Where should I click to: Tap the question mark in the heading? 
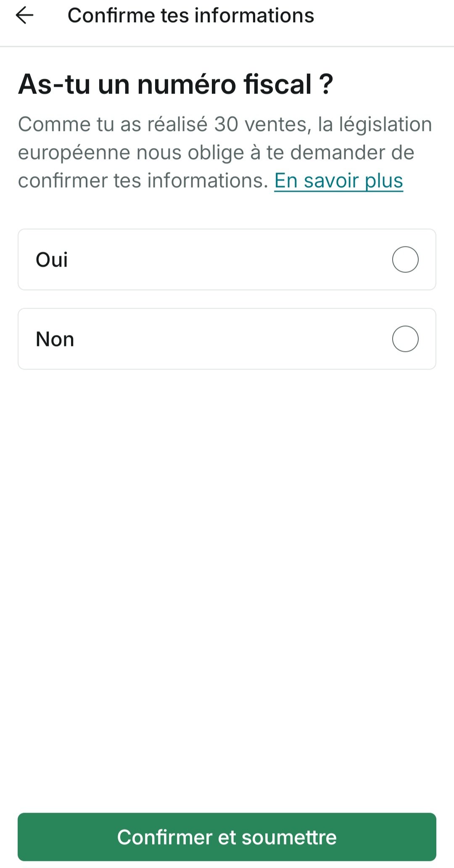pyautogui.click(x=326, y=84)
